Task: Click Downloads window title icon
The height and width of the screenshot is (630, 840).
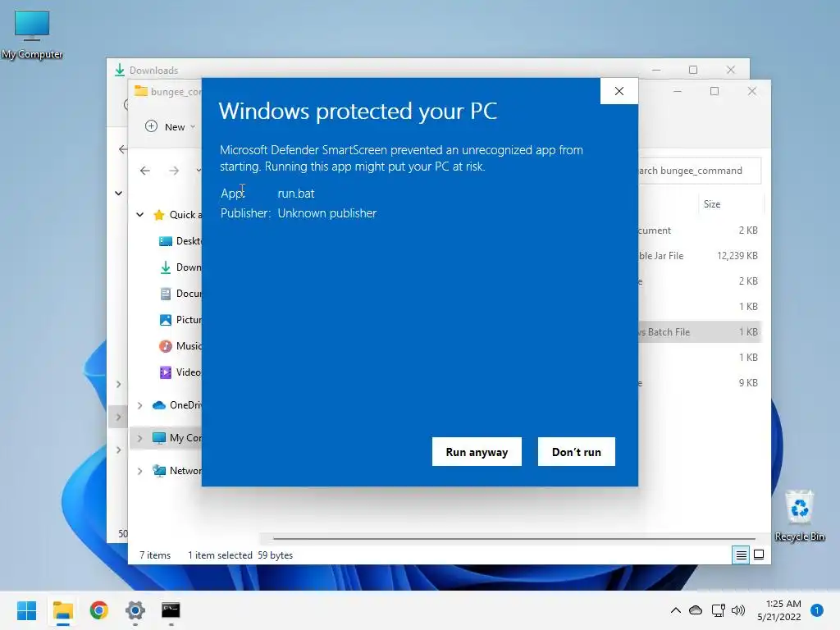Action: pyautogui.click(x=120, y=71)
